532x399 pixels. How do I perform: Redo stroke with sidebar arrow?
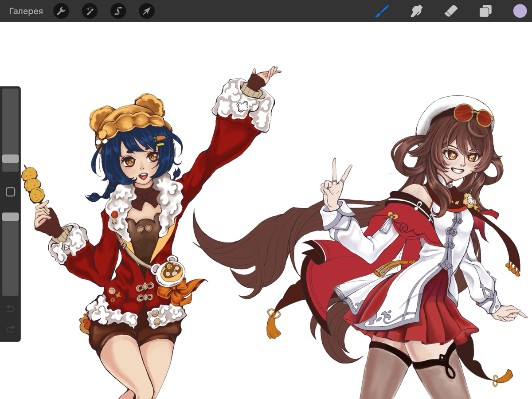(x=10, y=329)
